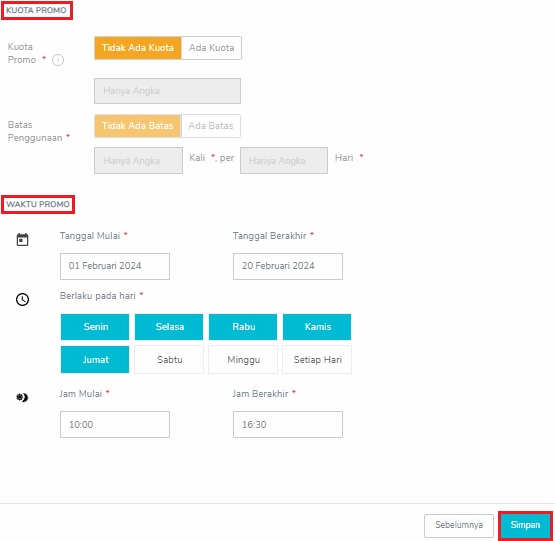The image size is (555, 541).
Task: Select the Tidak Ada Kuota option
Action: coord(138,48)
